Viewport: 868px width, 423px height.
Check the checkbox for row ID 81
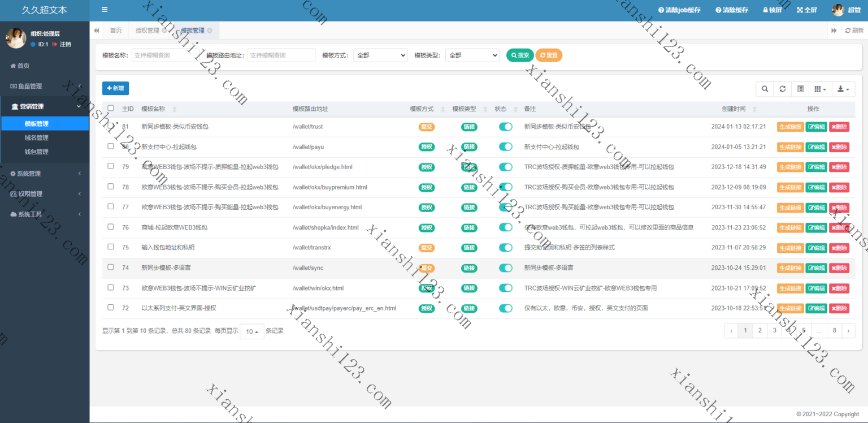point(111,126)
